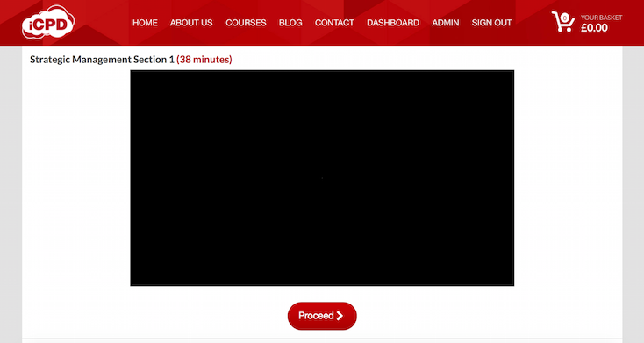The height and width of the screenshot is (343, 644).
Task: Click the basket item count badge
Action: tap(565, 18)
